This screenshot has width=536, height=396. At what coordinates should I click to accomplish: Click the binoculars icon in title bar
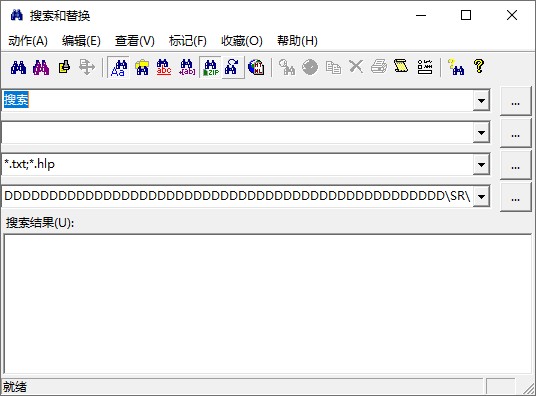(16, 15)
